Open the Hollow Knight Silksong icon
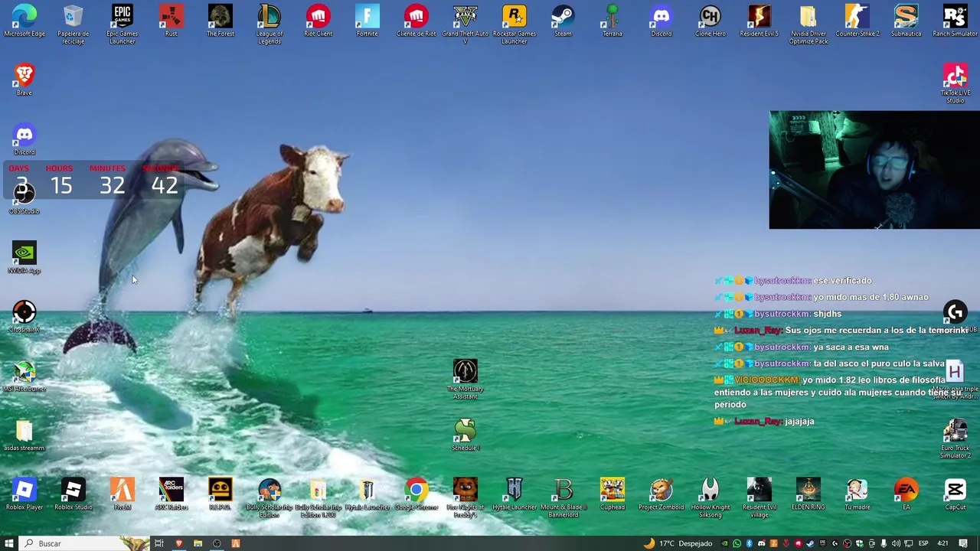 coord(710,497)
